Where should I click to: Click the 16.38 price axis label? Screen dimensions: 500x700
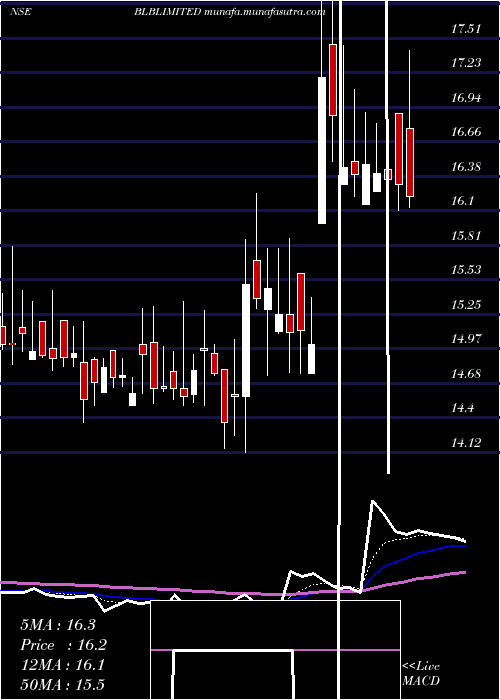tap(466, 167)
